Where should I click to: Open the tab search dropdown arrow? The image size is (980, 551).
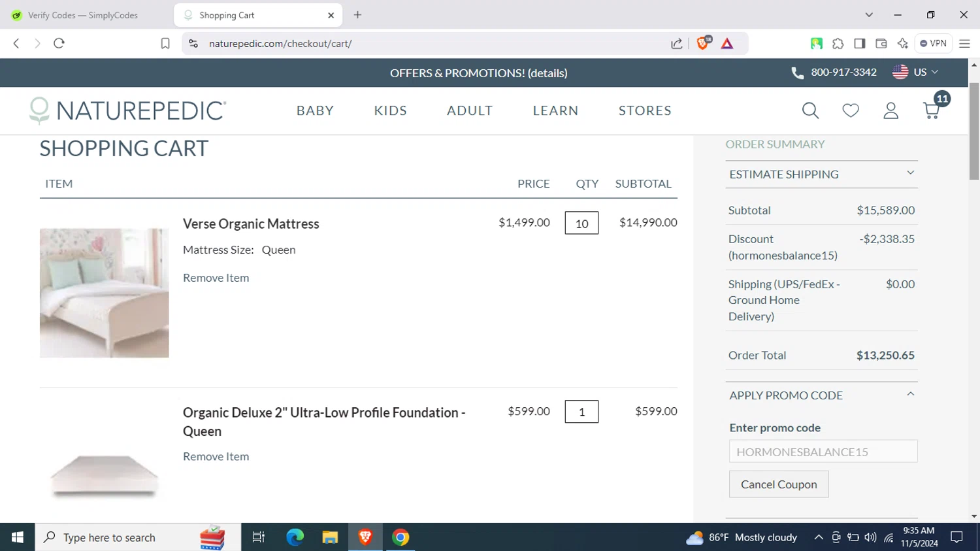tap(869, 14)
